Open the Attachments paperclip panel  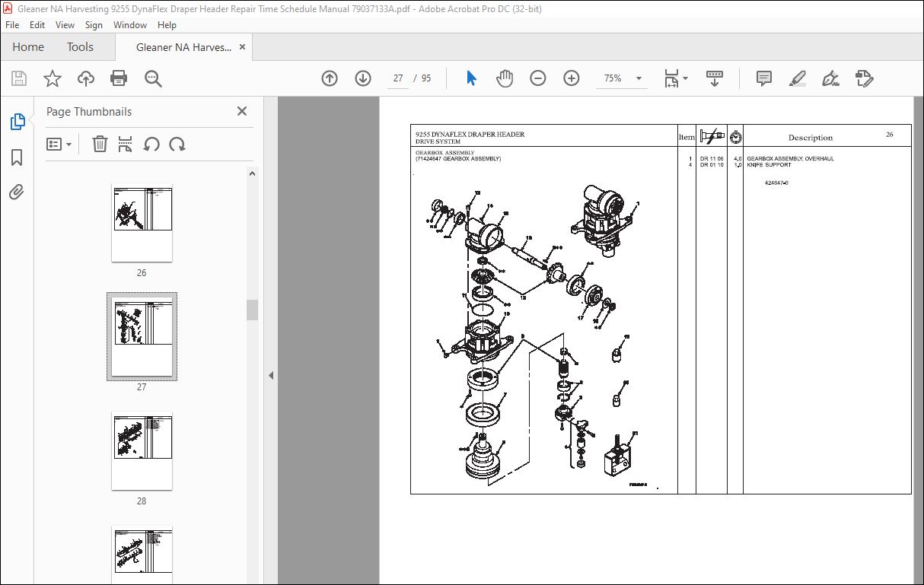(x=17, y=192)
